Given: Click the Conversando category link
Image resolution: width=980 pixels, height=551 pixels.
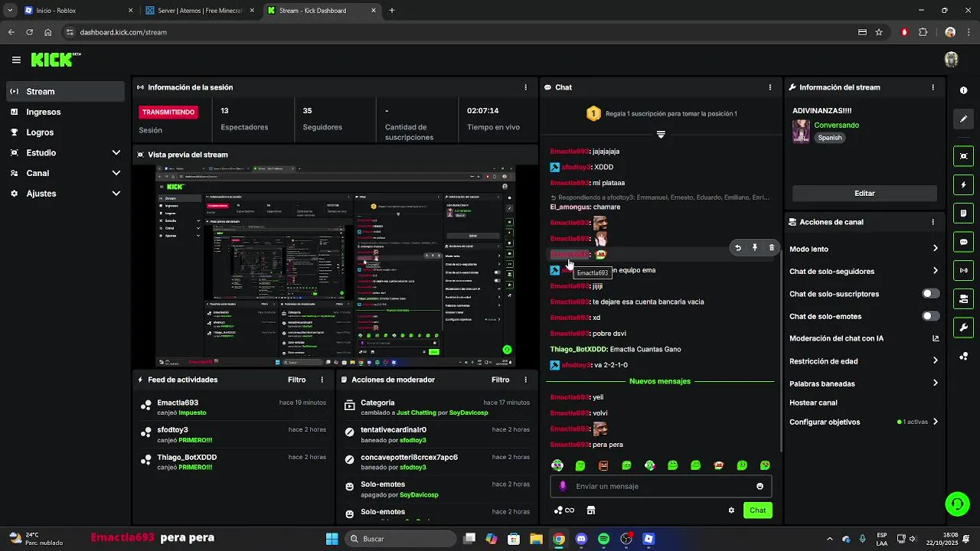Looking at the screenshot, I should click(x=836, y=125).
